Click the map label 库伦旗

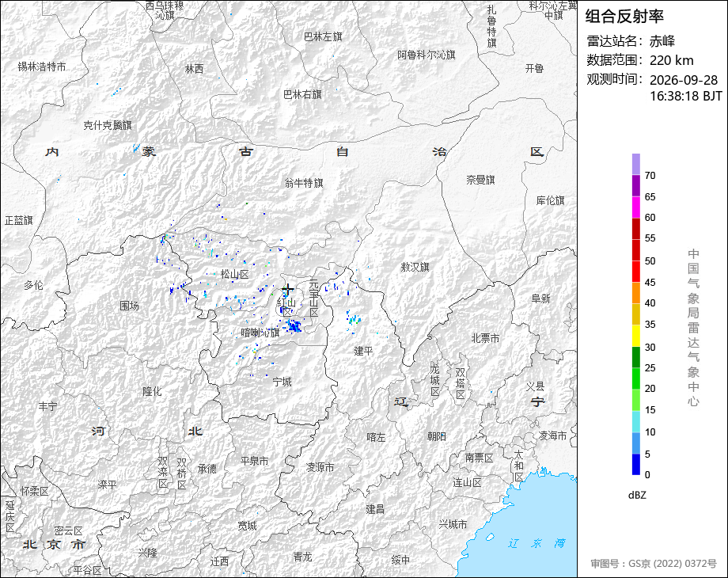[x=550, y=201]
